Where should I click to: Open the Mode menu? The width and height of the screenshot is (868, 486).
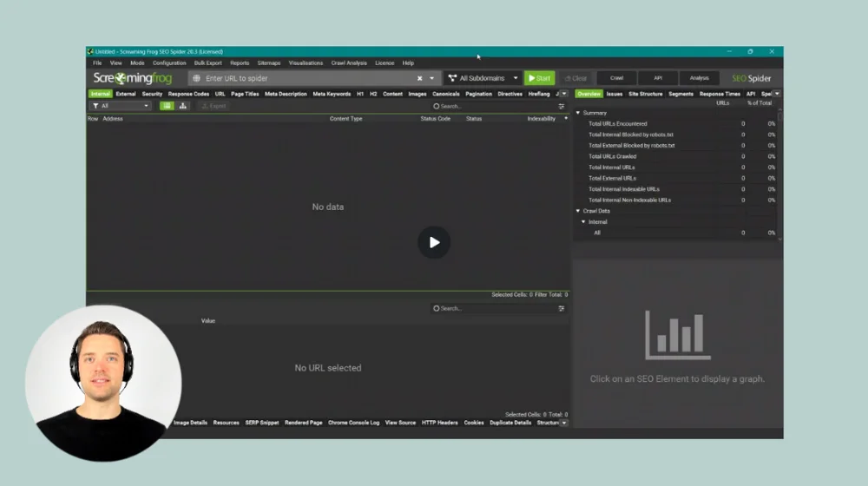[137, 63]
